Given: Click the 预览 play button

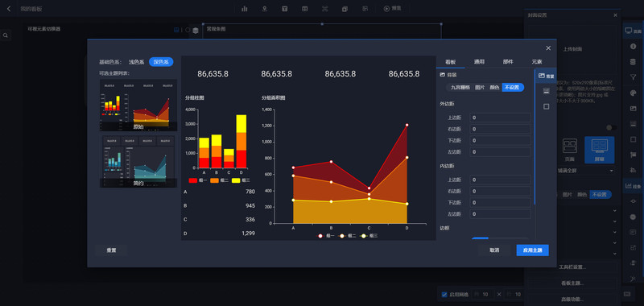Looking at the screenshot, I should tap(392, 8).
